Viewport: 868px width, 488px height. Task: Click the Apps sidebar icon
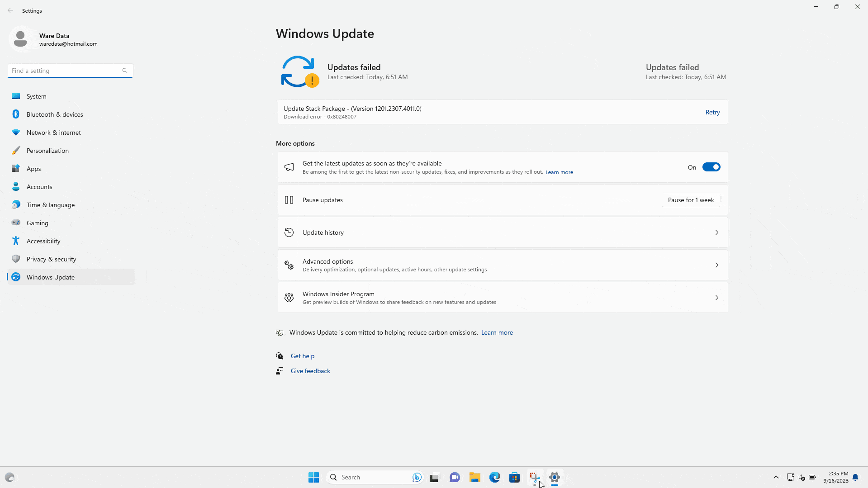click(16, 169)
